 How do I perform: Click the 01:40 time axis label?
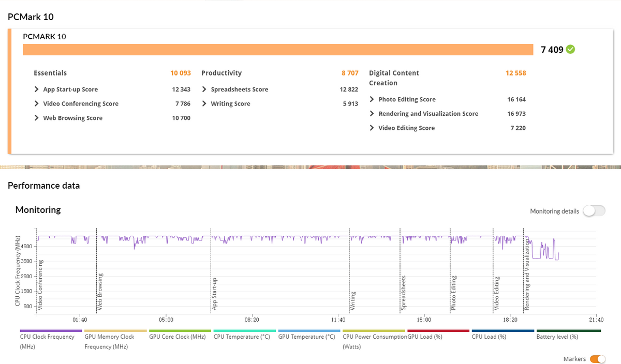(x=80, y=320)
